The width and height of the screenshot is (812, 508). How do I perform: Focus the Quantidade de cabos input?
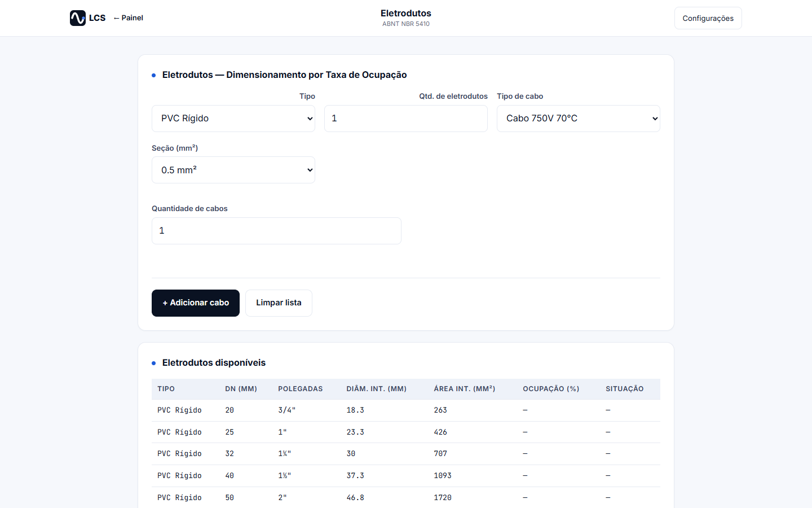pyautogui.click(x=276, y=231)
